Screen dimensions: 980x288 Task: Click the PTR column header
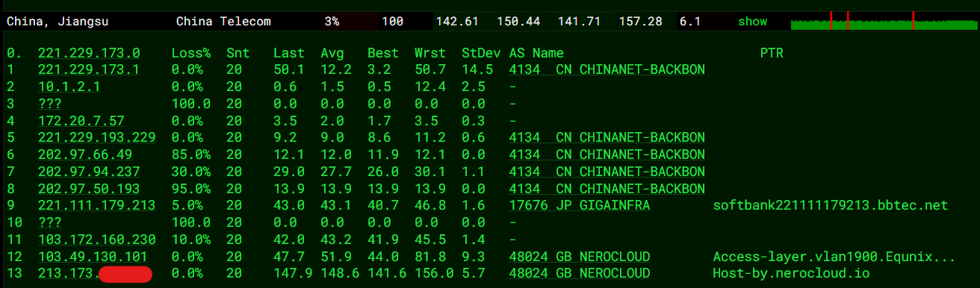pyautogui.click(x=772, y=53)
